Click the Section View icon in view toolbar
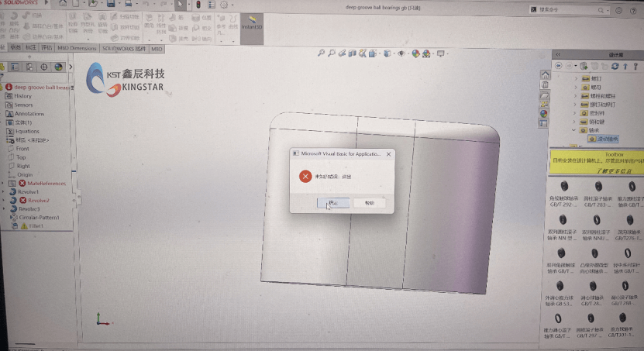Viewport: 644px width, 351px height. click(352, 53)
